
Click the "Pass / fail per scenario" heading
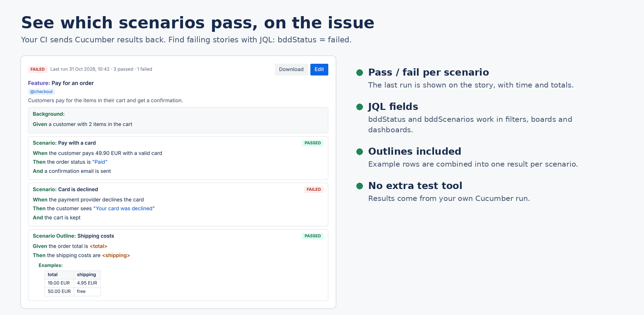pyautogui.click(x=428, y=72)
